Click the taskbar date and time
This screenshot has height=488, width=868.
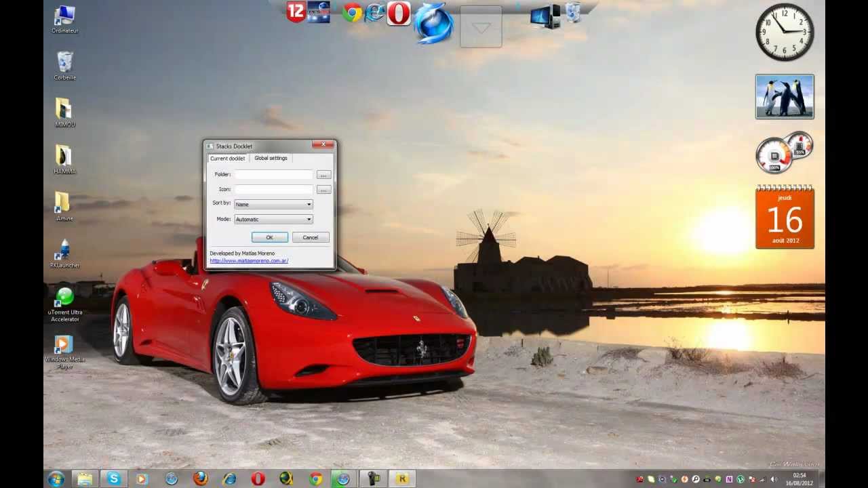coord(800,479)
